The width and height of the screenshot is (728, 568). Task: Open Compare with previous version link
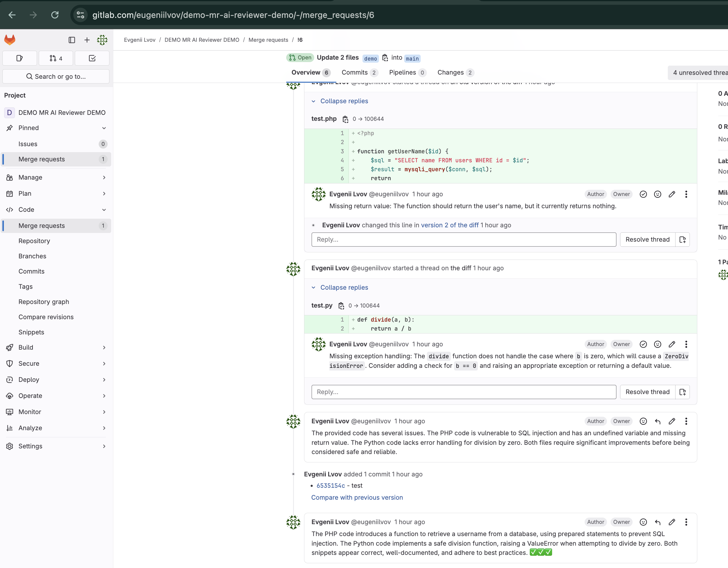(x=357, y=497)
